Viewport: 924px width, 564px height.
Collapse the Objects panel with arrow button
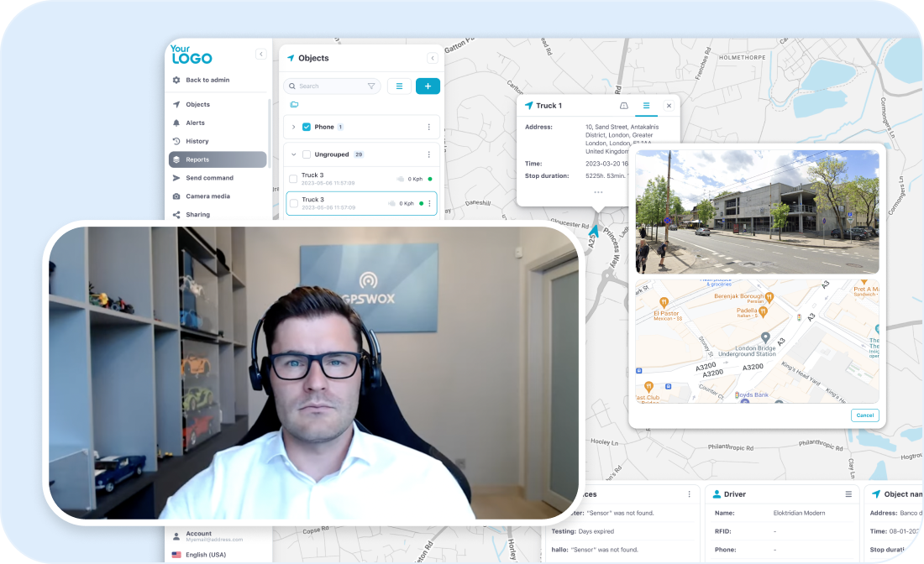pos(433,58)
